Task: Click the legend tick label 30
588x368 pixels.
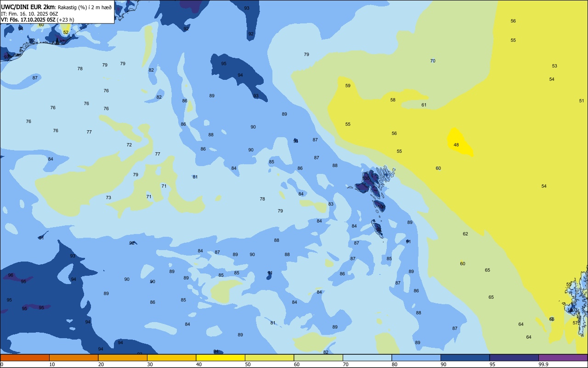Action: point(150,364)
